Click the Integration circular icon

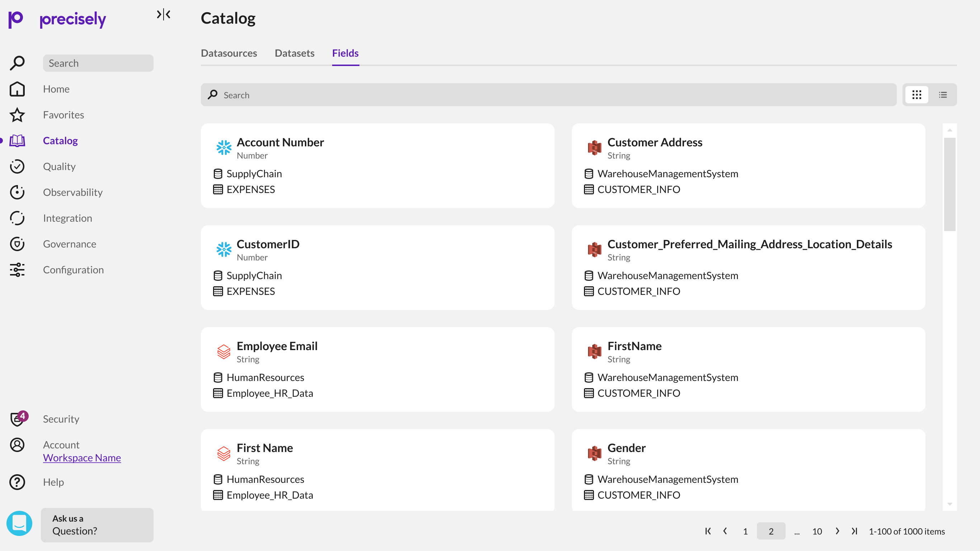tap(17, 218)
